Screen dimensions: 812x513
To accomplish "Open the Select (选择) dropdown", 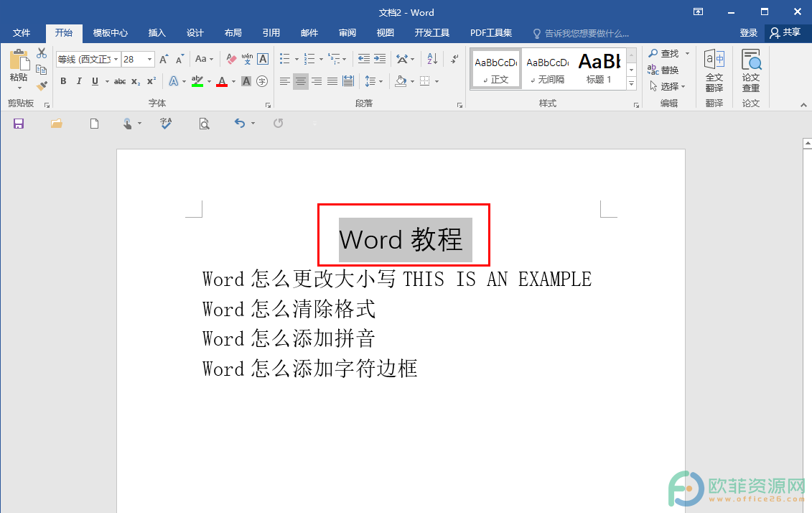I will pos(668,86).
